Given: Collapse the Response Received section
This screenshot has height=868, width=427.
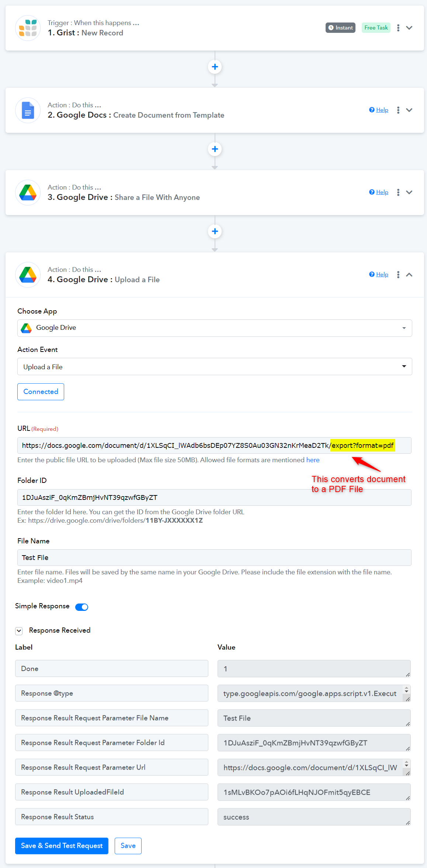Looking at the screenshot, I should tap(19, 631).
